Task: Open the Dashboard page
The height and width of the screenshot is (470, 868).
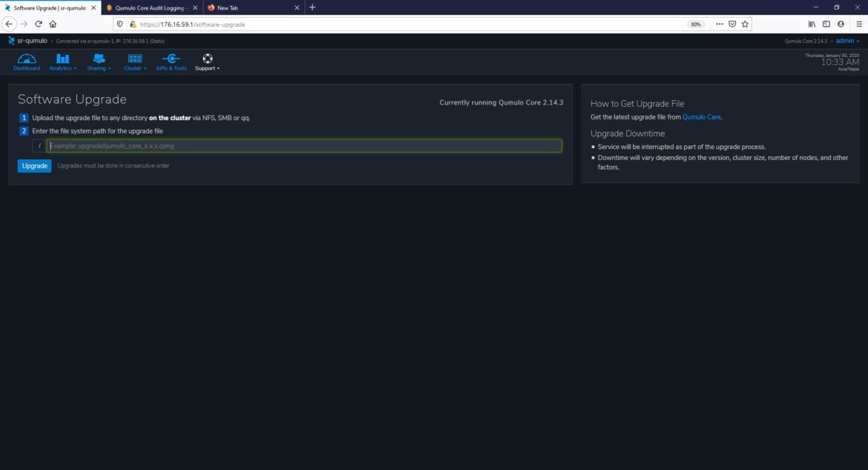Action: [27, 62]
